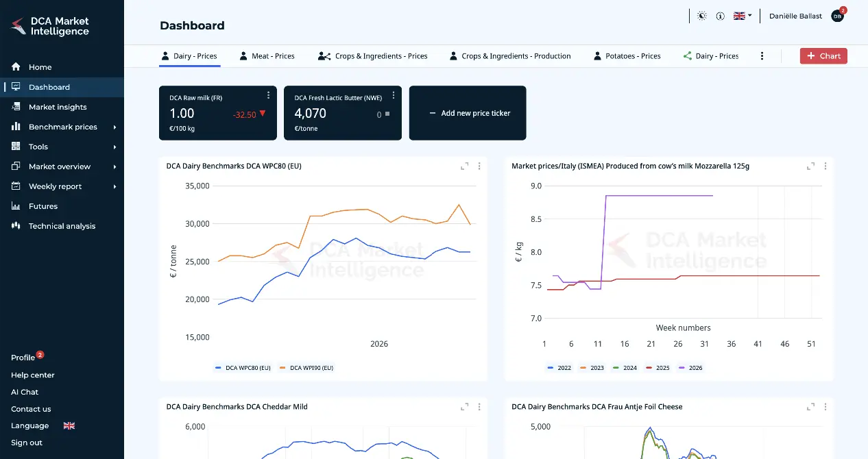This screenshot has height=459, width=868.
Task: Open the UK flag language dropdown in header
Action: click(743, 16)
